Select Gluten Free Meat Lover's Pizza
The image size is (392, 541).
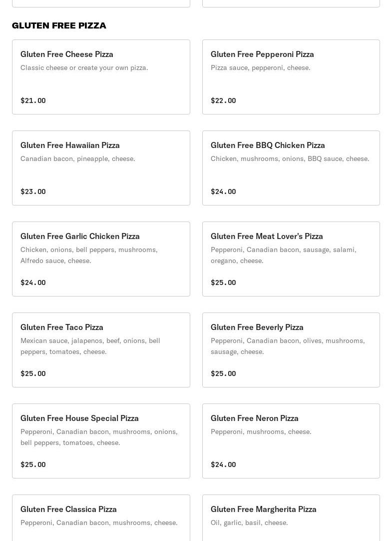pos(291,259)
